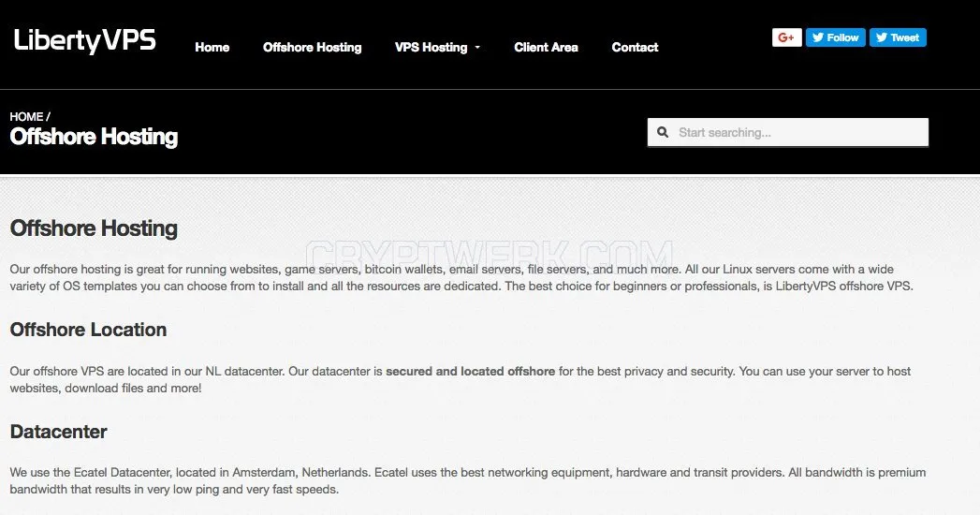Click the Twitter Tweet button

[x=898, y=37]
